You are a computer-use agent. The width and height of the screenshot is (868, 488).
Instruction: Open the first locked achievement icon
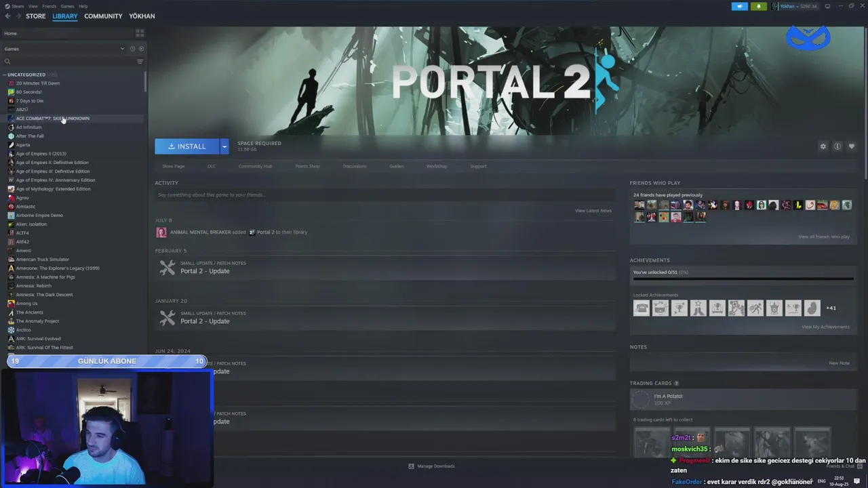point(641,308)
